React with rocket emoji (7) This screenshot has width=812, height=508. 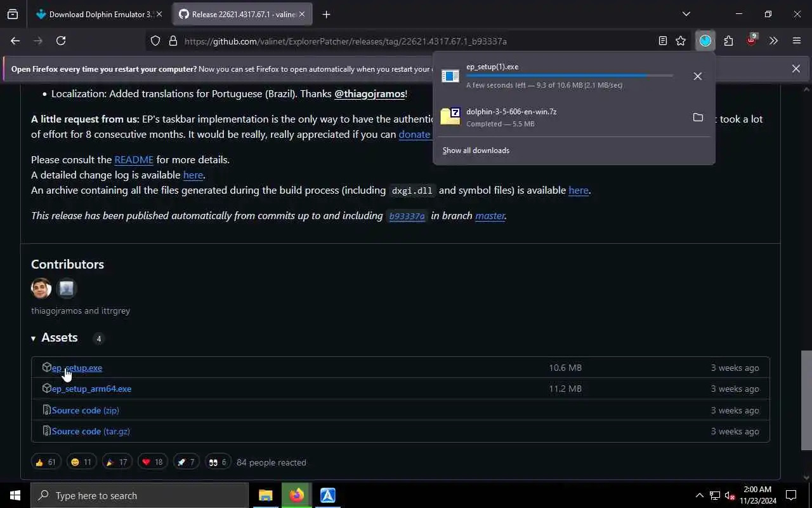click(x=186, y=462)
